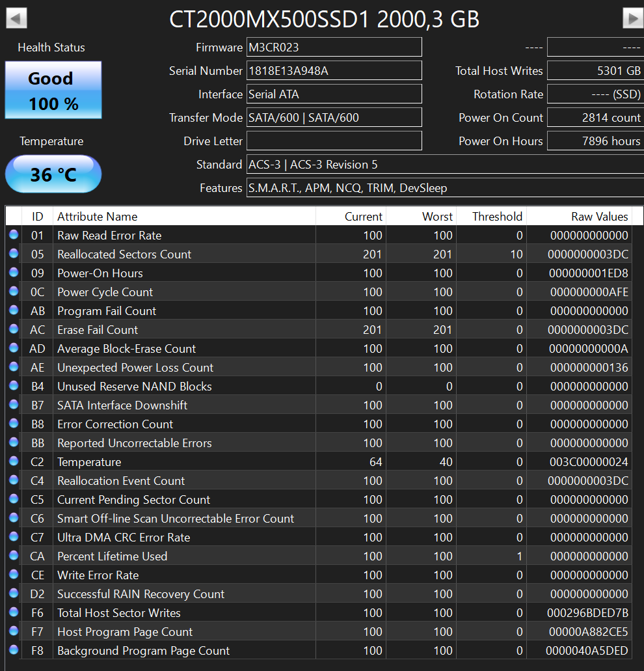644x671 pixels.
Task: Click status dot for C2 Temperature row
Action: coord(14,461)
